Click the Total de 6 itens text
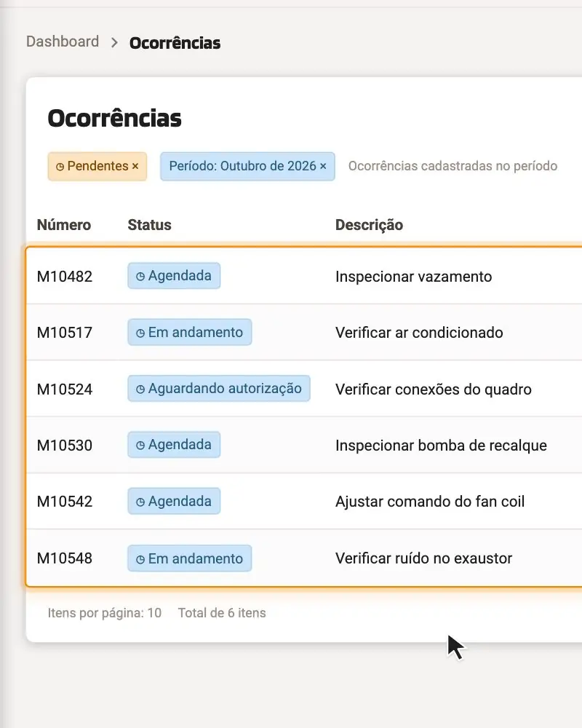The image size is (582, 728). click(222, 613)
